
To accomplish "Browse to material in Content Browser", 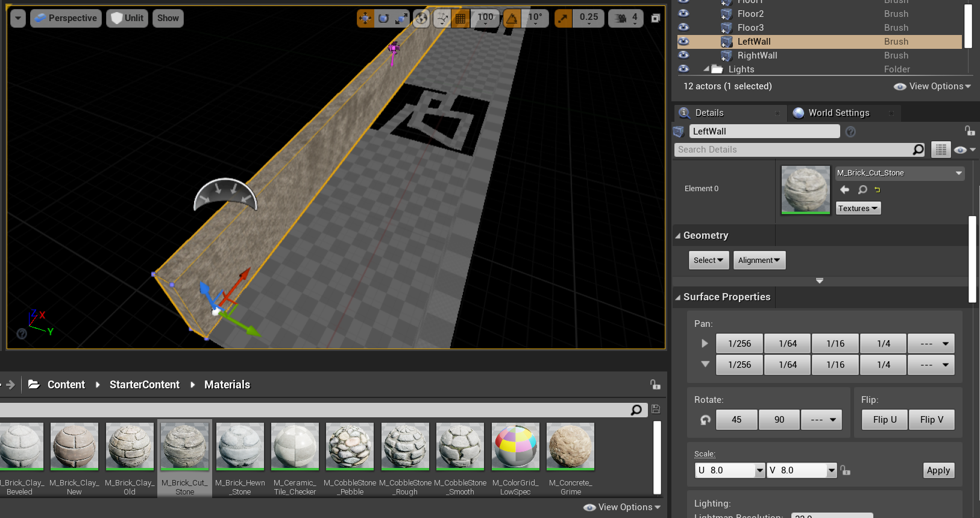I will tap(862, 190).
